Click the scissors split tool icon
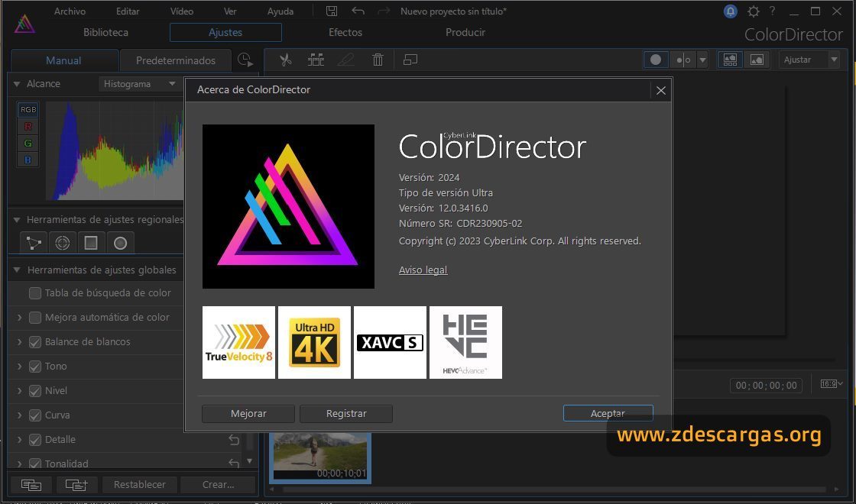The image size is (856, 504). (286, 60)
